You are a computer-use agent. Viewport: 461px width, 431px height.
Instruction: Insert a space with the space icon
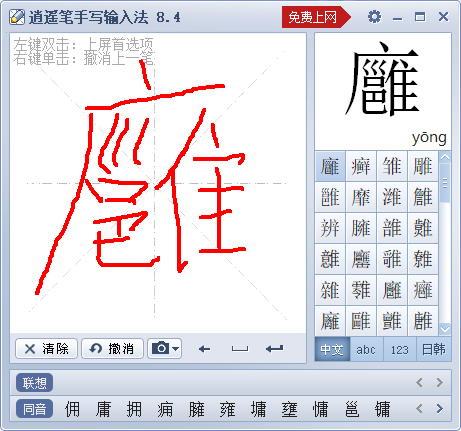click(240, 349)
